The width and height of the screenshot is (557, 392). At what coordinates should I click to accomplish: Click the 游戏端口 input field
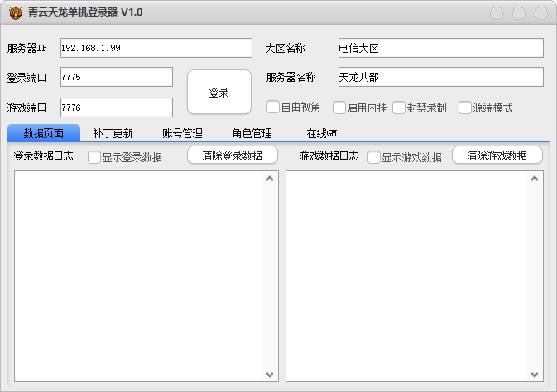point(116,108)
